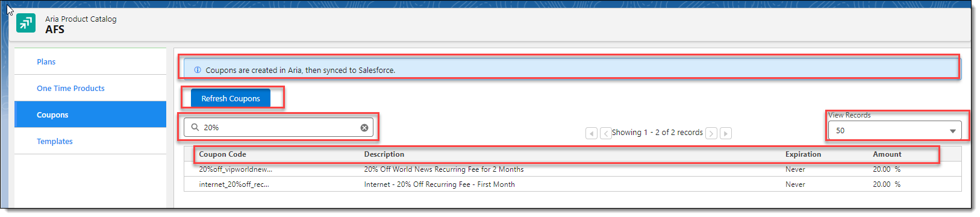Click the Description column header
980x217 pixels.
(384, 154)
